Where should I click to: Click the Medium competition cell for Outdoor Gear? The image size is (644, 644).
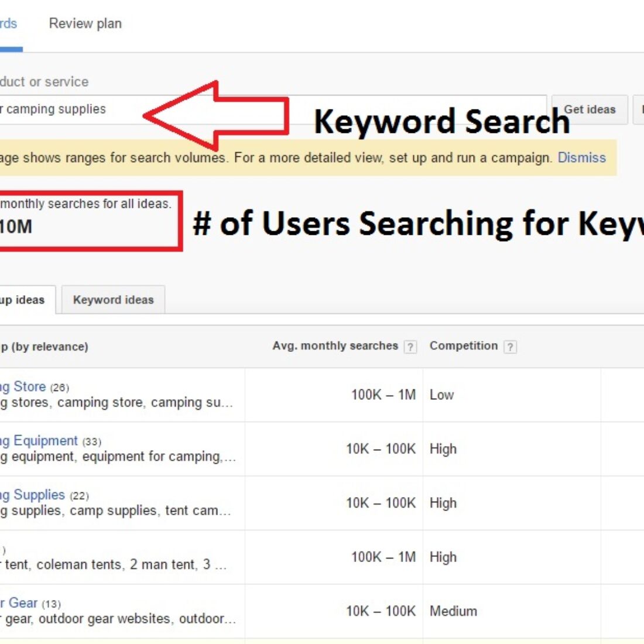click(x=453, y=611)
